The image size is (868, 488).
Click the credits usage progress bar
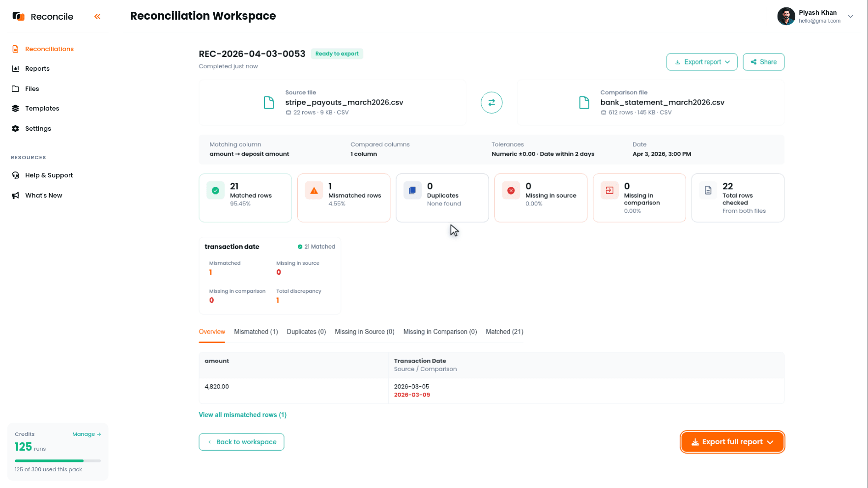[58, 461]
